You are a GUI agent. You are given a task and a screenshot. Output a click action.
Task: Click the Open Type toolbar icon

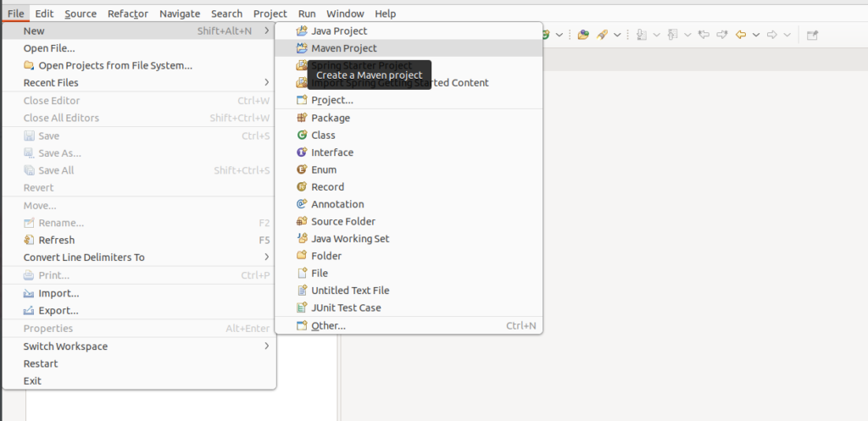583,35
